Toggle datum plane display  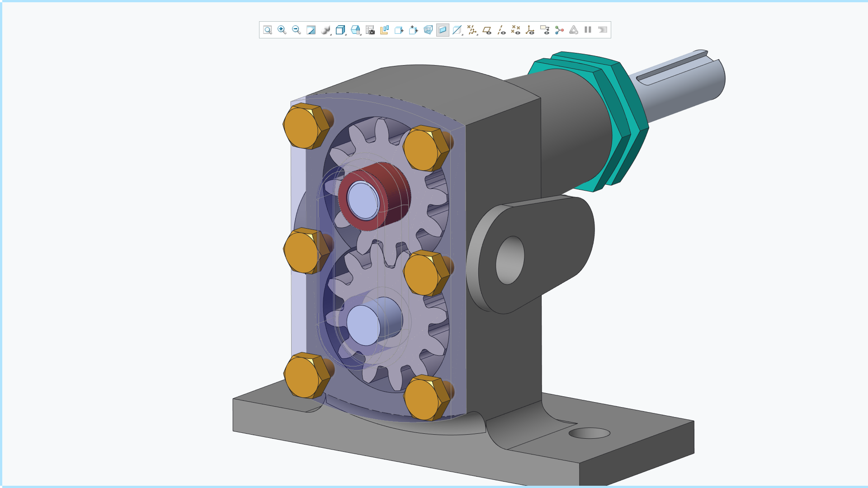point(486,30)
